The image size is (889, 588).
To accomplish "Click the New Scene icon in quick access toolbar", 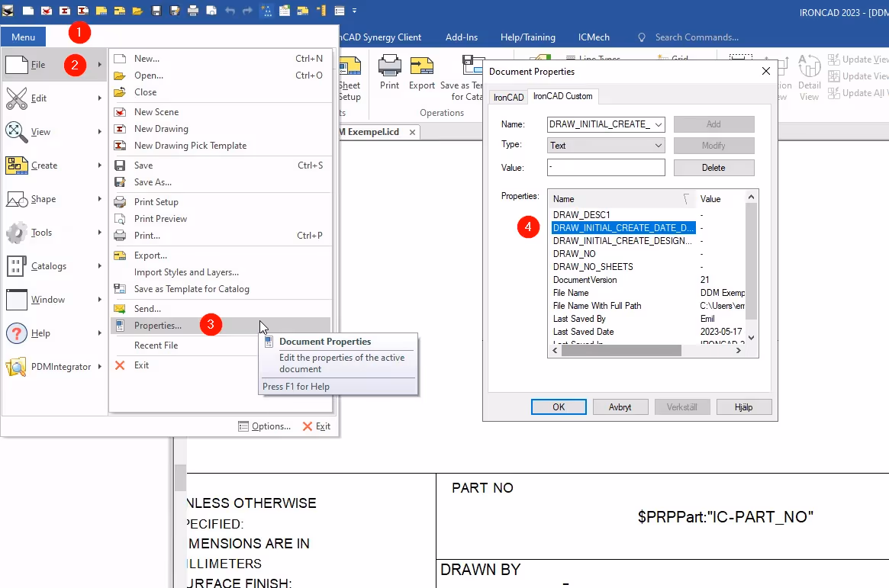I will point(47,11).
